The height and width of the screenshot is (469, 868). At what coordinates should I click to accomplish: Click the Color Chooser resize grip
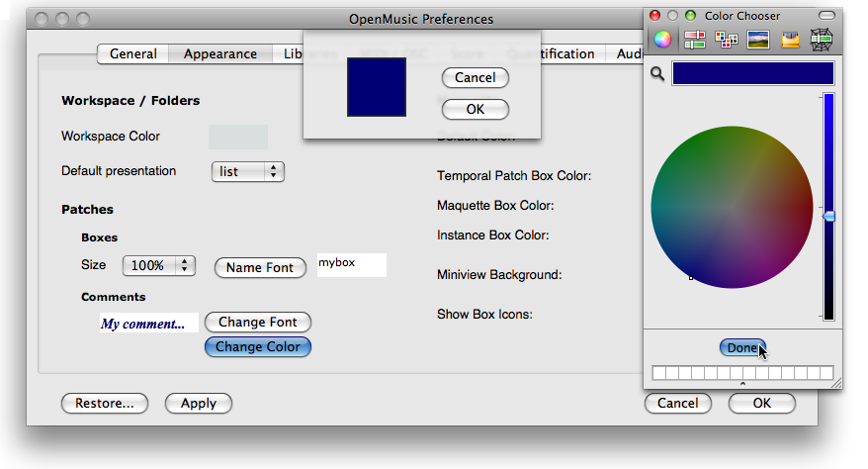tap(836, 383)
